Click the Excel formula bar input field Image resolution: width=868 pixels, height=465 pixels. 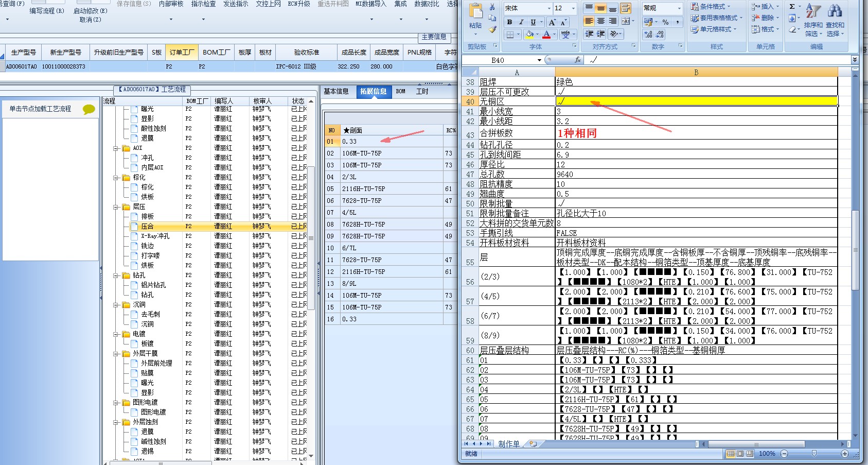click(718, 60)
